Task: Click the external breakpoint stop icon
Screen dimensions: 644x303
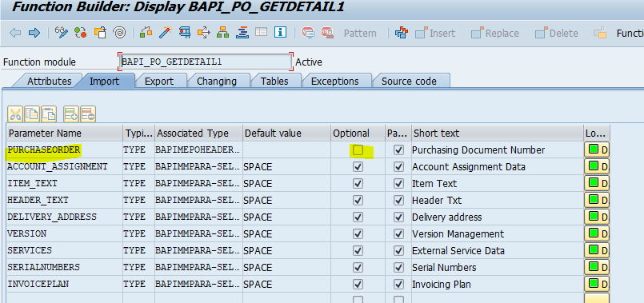Action: pyautogui.click(x=327, y=33)
